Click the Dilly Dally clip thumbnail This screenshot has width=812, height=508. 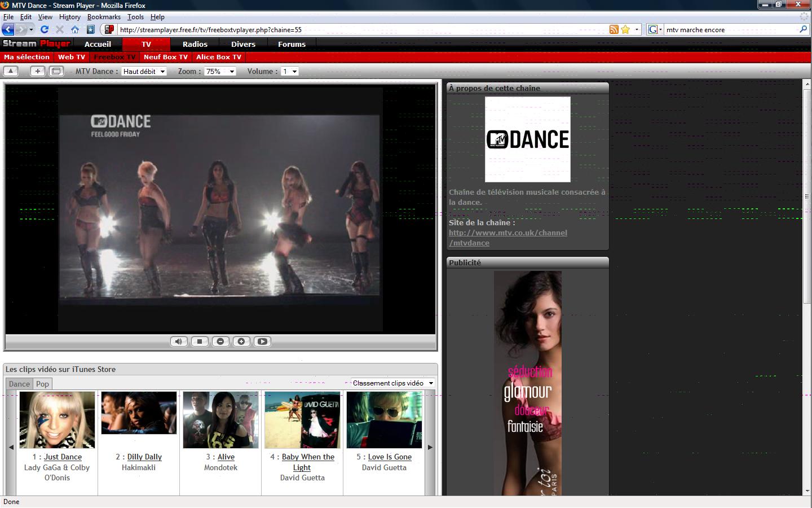(x=139, y=413)
